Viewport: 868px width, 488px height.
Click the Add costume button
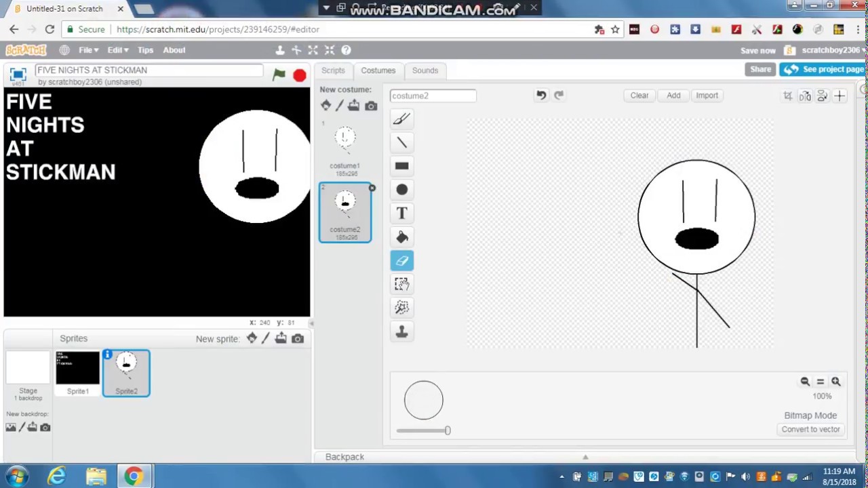(673, 96)
